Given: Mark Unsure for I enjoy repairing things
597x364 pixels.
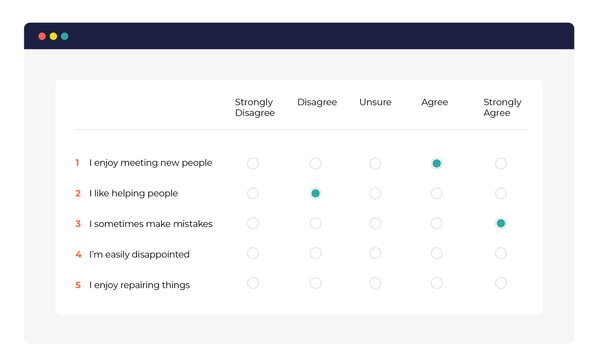Looking at the screenshot, I should pos(375,283).
